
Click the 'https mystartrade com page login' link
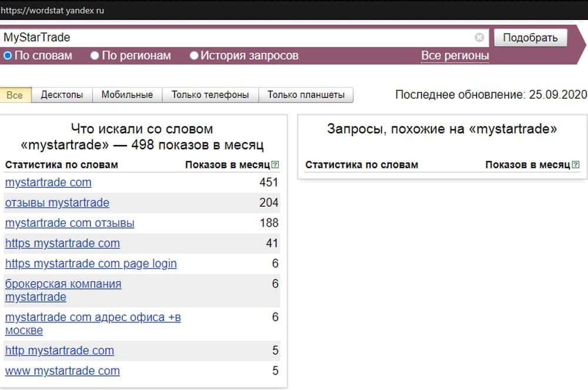(91, 264)
